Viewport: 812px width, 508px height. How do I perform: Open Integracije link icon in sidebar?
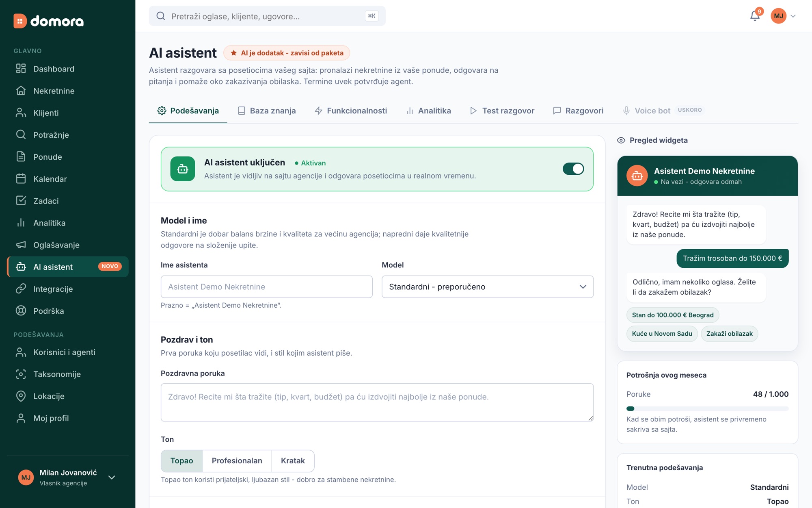point(21,289)
